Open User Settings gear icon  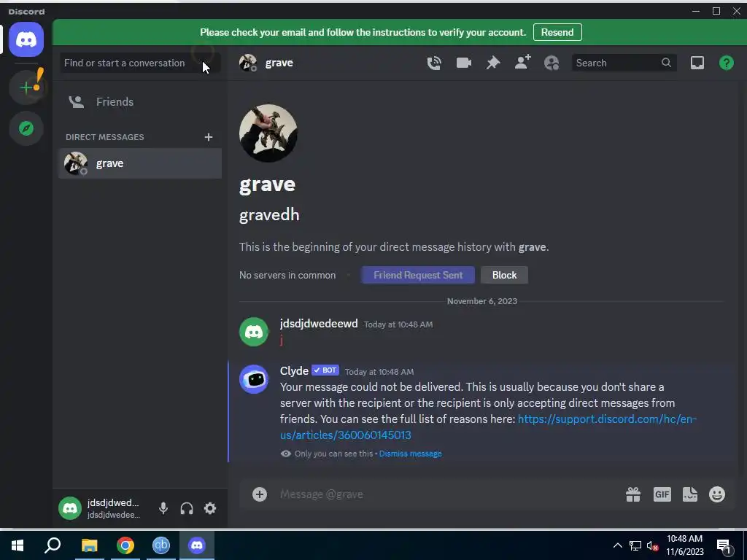pyautogui.click(x=210, y=508)
